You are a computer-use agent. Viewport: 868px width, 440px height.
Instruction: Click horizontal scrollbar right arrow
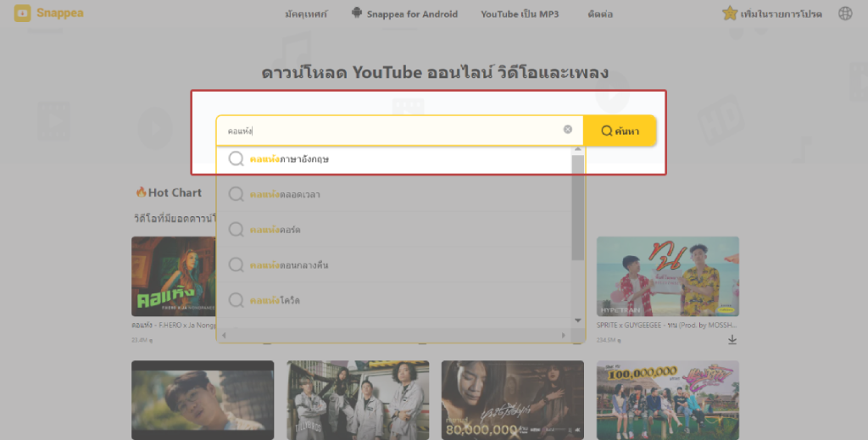[564, 336]
